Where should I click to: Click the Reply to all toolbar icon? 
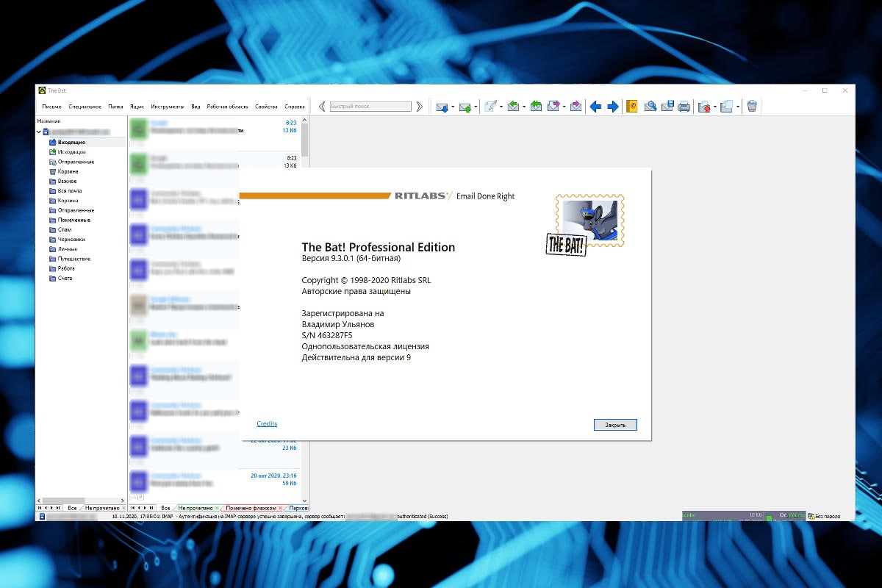point(536,107)
